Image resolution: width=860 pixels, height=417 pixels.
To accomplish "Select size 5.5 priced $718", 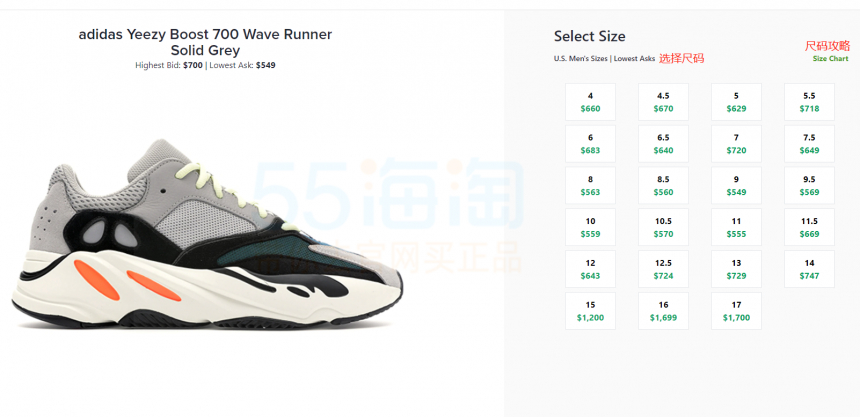I will [x=809, y=102].
